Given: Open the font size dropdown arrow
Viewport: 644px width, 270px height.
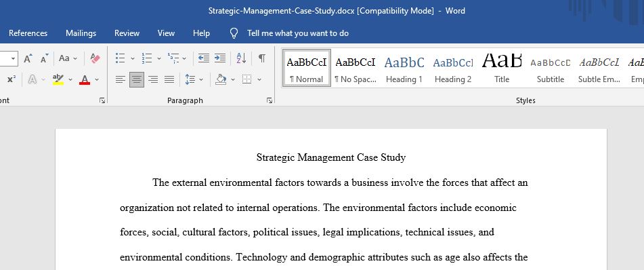Looking at the screenshot, I should (x=13, y=58).
